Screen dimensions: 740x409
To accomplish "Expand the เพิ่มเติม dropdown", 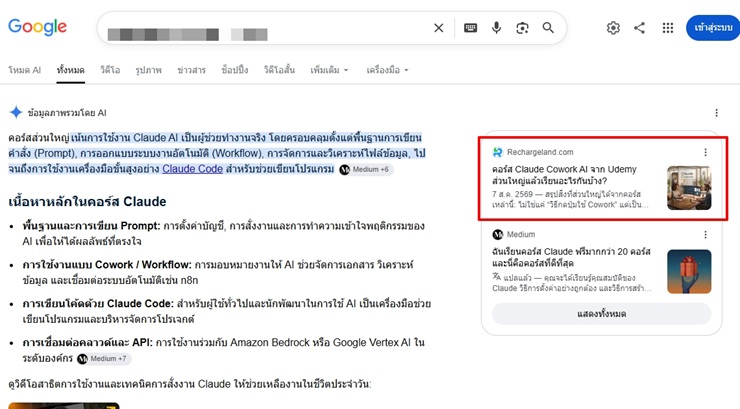I will coord(329,70).
